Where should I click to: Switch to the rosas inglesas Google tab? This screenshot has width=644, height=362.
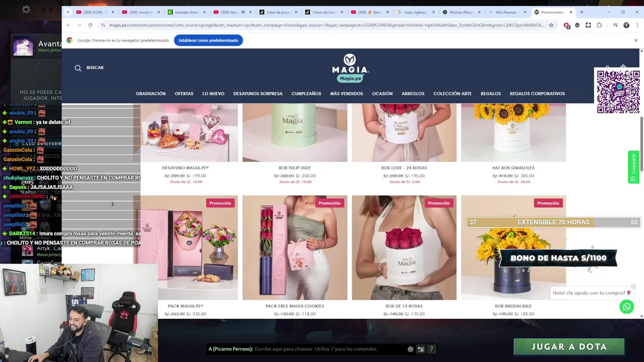tap(415, 12)
